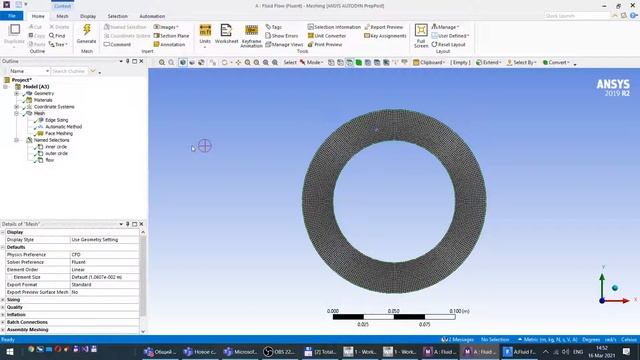Collapse the Display section
640x360 pixels.
click(3, 232)
